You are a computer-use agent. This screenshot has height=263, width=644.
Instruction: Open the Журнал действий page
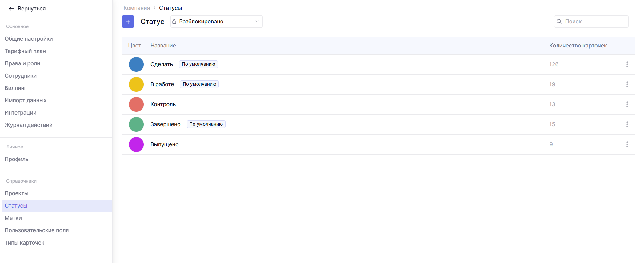click(x=29, y=125)
